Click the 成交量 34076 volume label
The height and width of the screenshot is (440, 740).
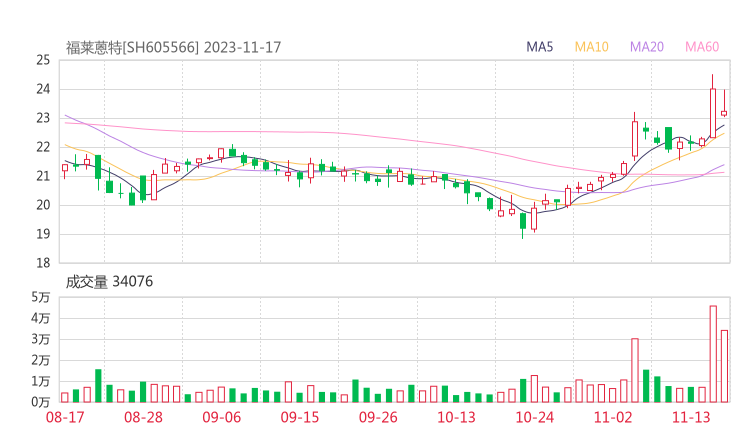pos(109,282)
